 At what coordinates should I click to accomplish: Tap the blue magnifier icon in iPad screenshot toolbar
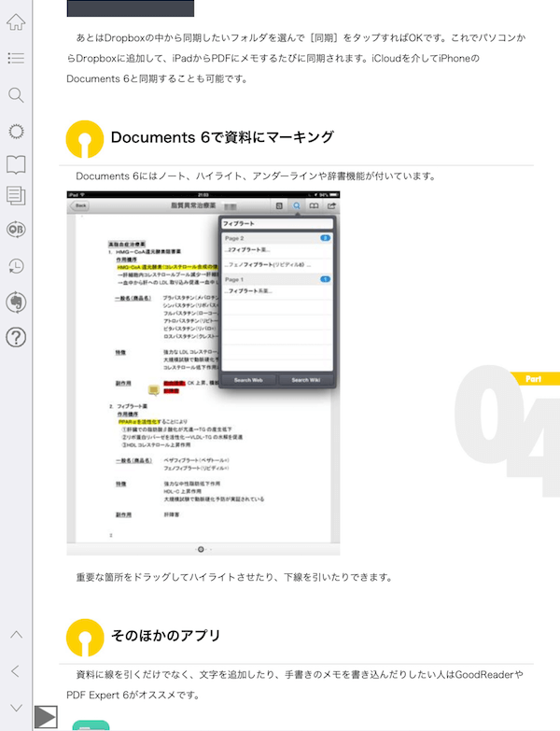(x=297, y=205)
